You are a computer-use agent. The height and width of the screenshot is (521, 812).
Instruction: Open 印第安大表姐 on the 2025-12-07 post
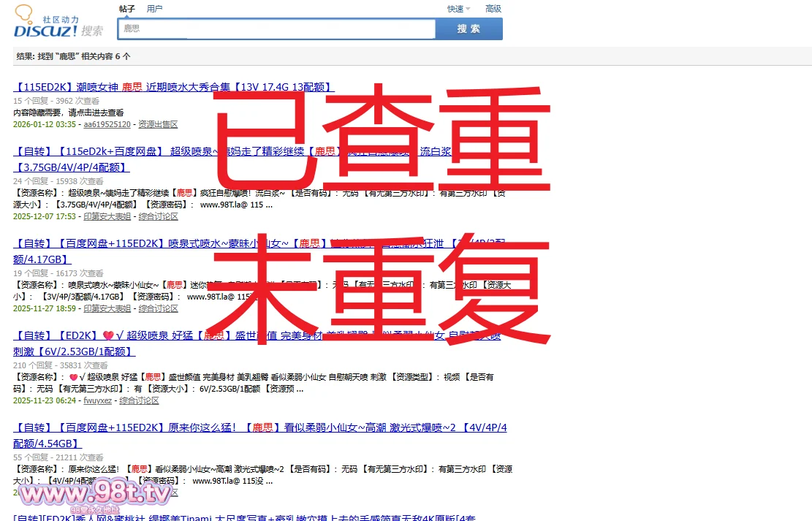(x=107, y=216)
